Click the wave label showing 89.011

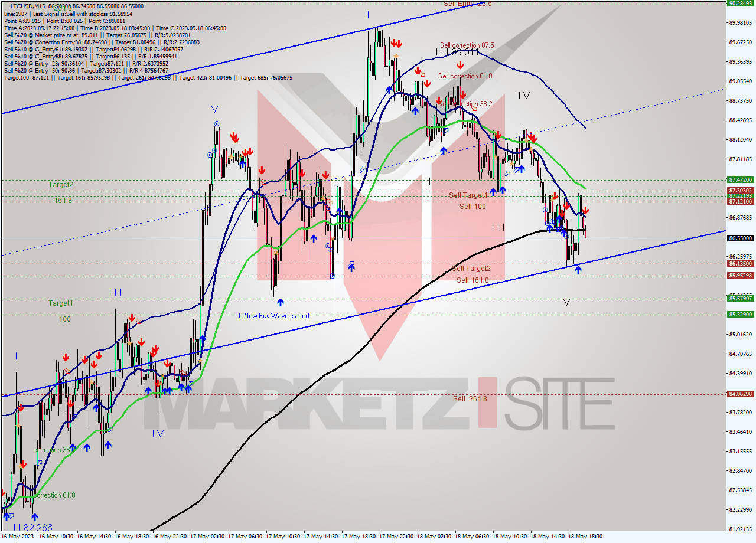coord(457,53)
